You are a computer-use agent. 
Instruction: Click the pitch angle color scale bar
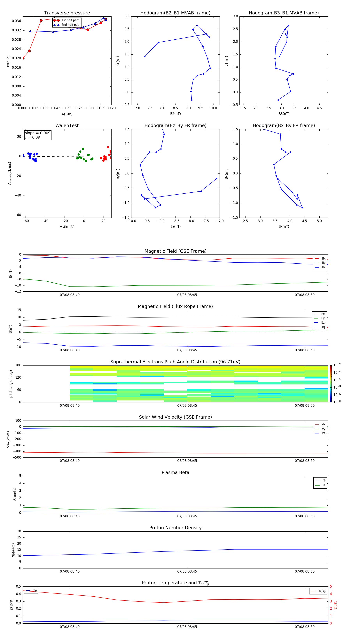pos(331,384)
